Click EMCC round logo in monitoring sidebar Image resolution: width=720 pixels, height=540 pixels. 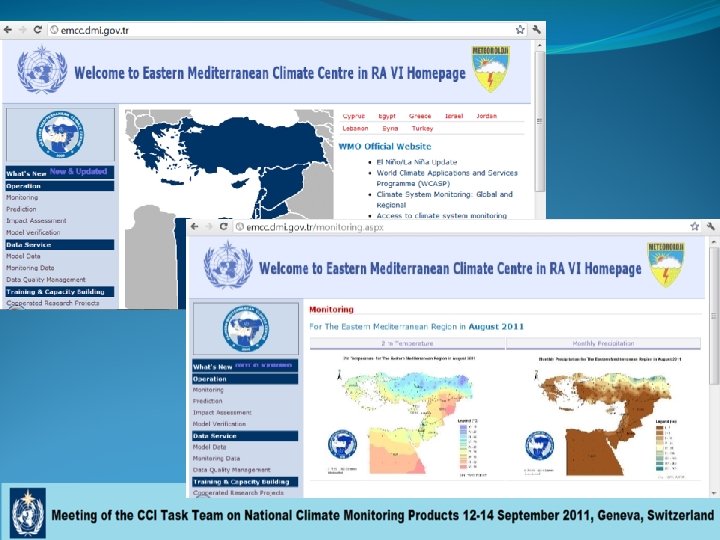pyautogui.click(x=246, y=329)
